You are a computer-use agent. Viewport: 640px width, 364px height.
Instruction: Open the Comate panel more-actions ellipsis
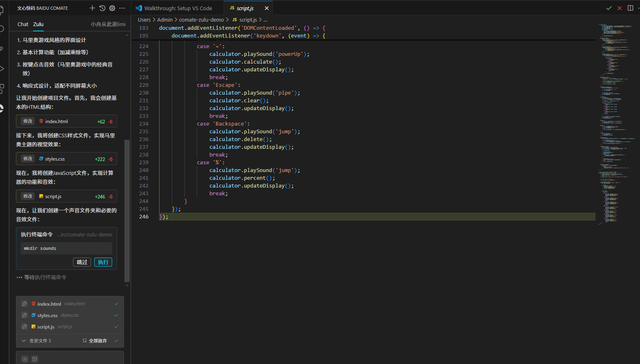tap(122, 8)
